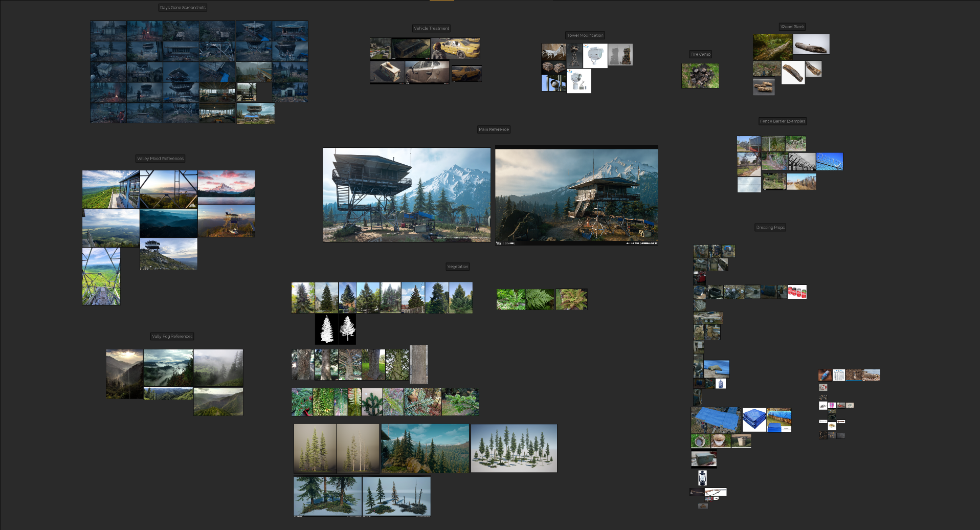This screenshot has height=530, width=980.
Task: Pick the left main reference tower image
Action: tap(407, 195)
